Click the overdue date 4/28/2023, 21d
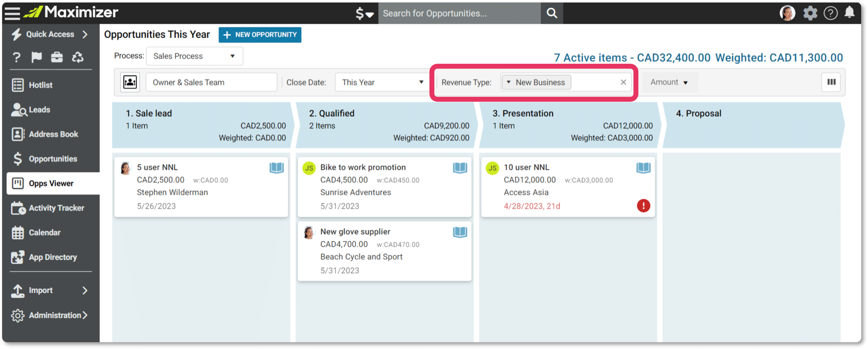Screen dimensions: 868x349 [532, 206]
